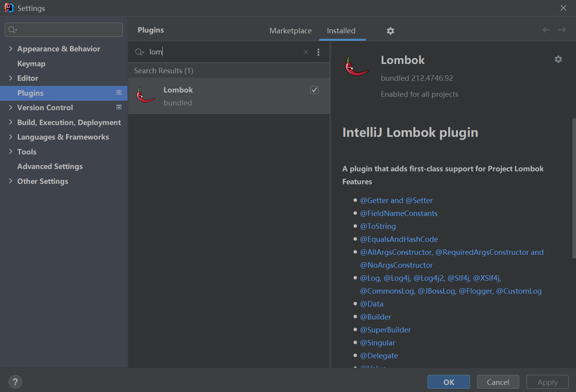Screen dimensions: 576x392
Task: Expand Languages & Frameworks section
Action: pos(11,137)
